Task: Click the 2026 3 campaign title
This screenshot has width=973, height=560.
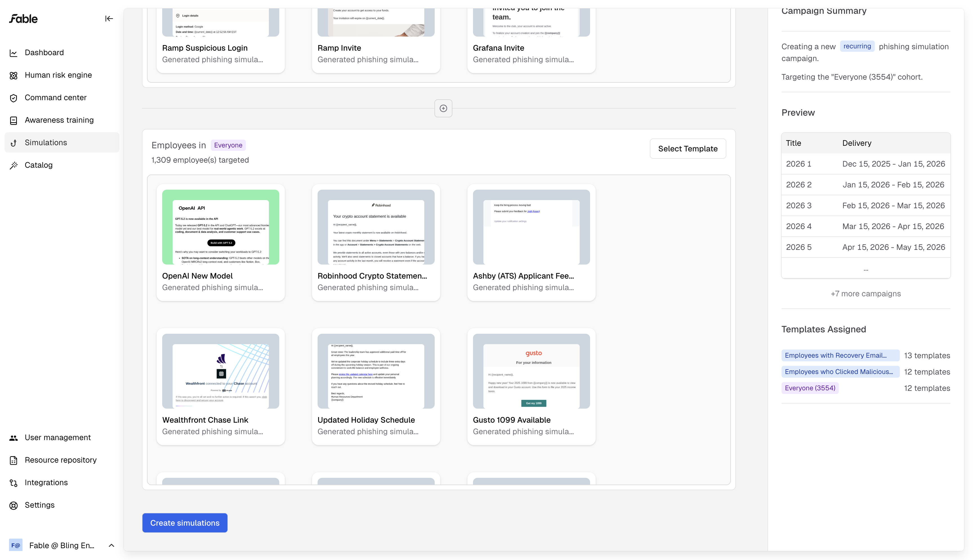Action: coord(799,206)
